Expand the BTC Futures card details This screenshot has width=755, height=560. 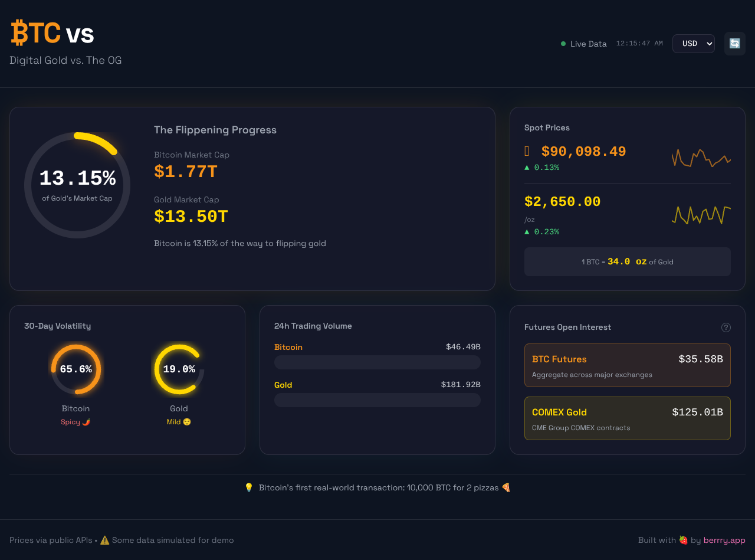pos(628,365)
